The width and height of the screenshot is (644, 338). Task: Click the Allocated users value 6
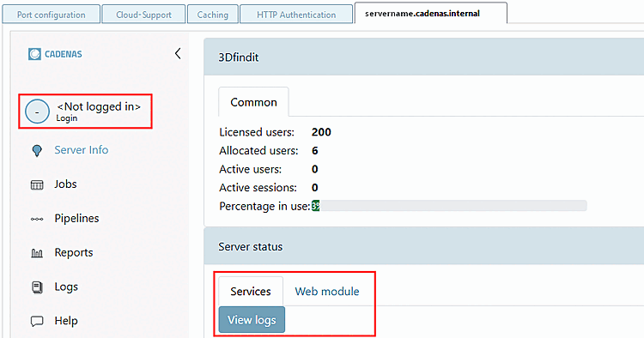click(x=314, y=150)
